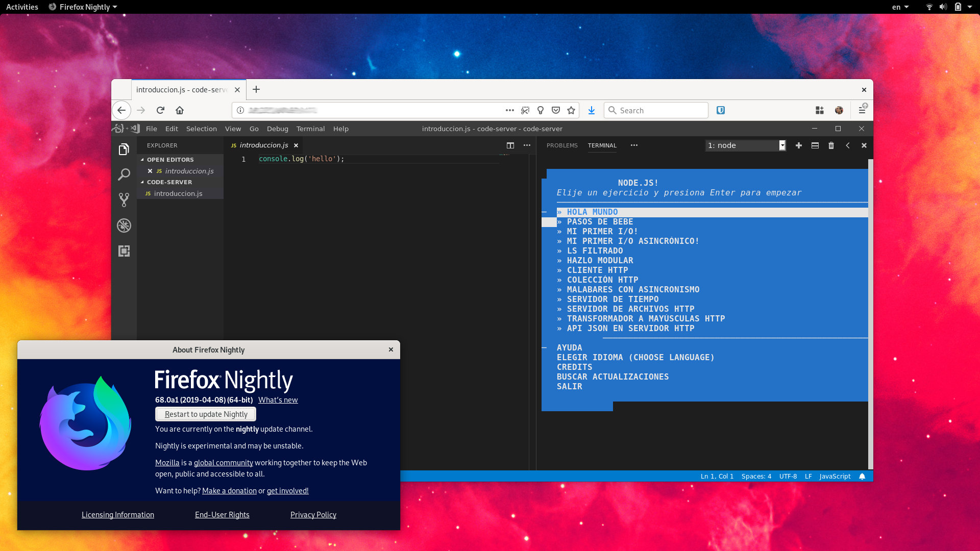Reload the page in Firefox
Image resolution: width=980 pixels, height=551 pixels.
click(160, 110)
